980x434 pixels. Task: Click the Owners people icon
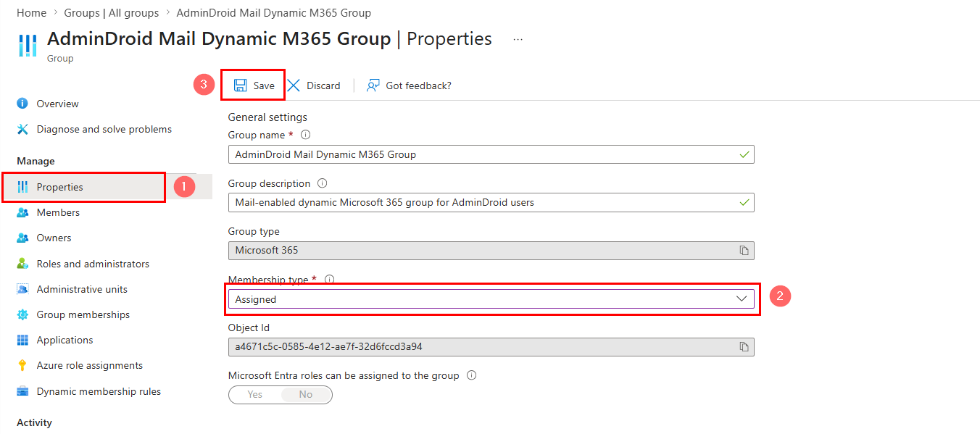22,238
